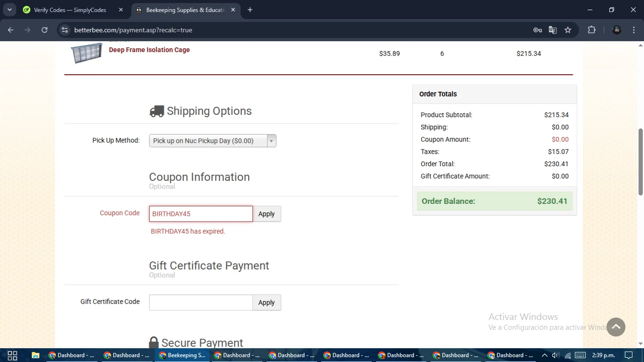Open the Google Translate icon
644x362 pixels.
(x=553, y=30)
